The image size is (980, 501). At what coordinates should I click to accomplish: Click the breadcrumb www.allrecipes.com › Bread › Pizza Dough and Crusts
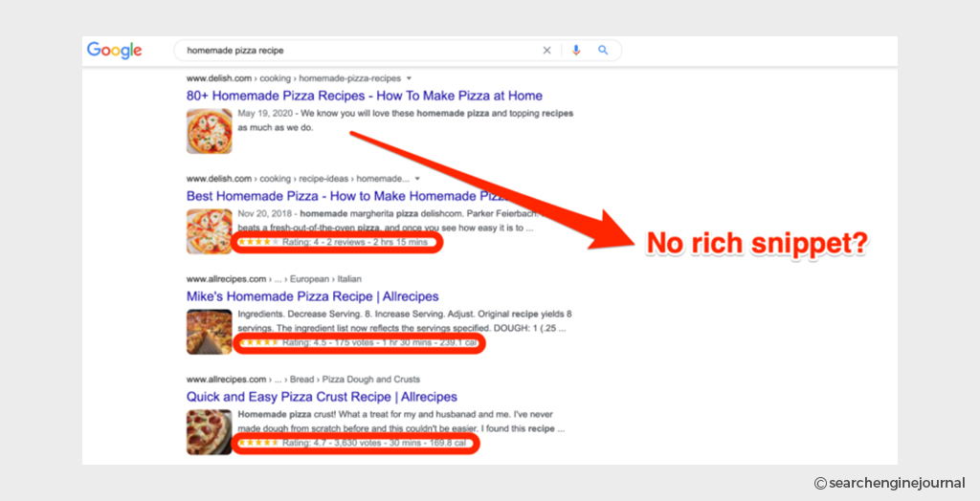click(303, 380)
